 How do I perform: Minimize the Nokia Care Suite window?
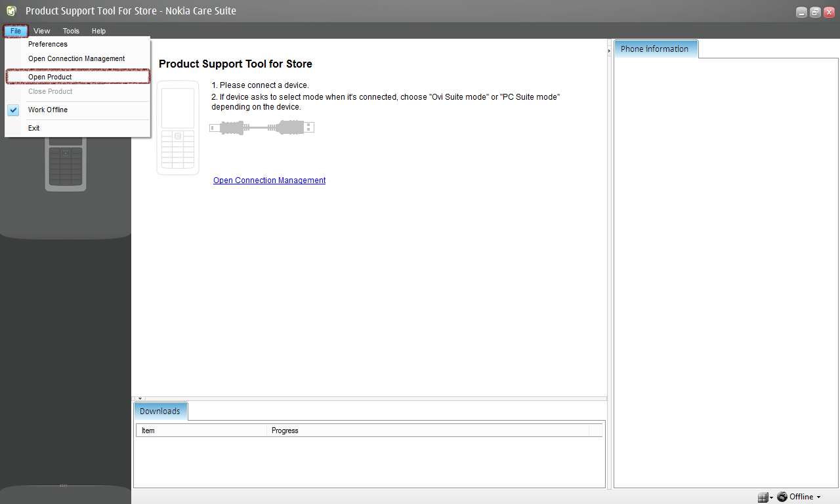click(x=801, y=12)
